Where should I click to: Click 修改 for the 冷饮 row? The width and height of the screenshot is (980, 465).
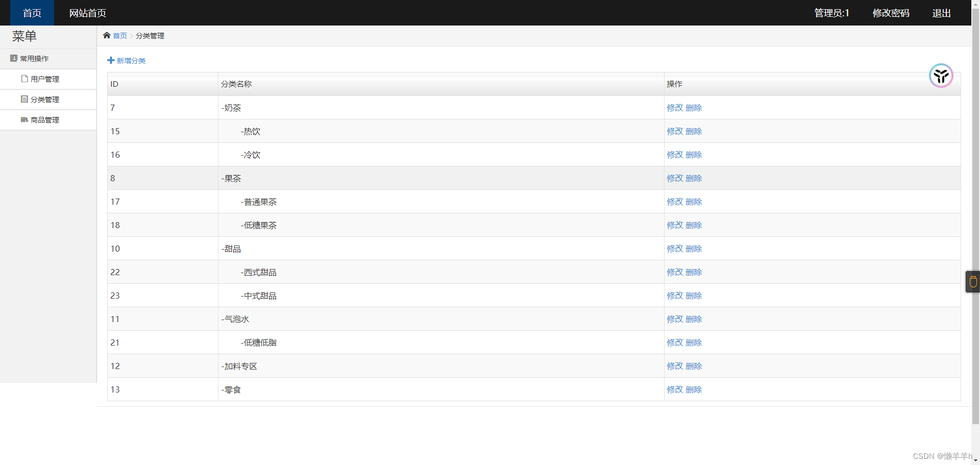pos(675,155)
